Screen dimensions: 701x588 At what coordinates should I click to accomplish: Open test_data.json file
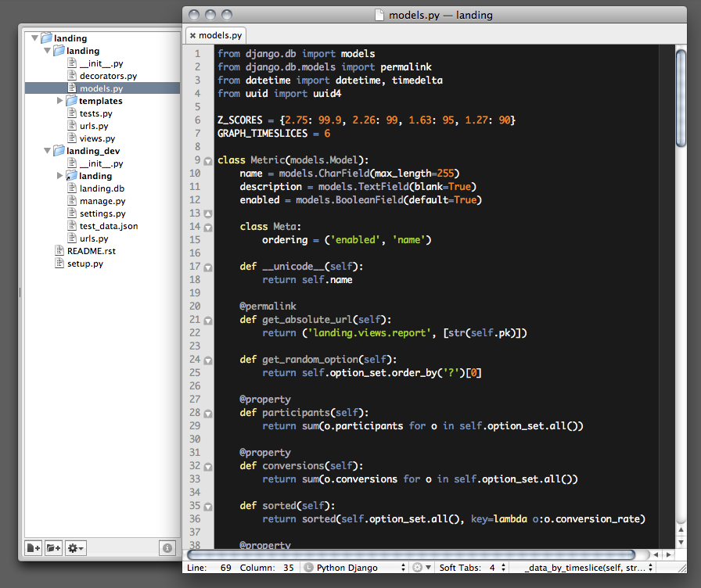109,226
